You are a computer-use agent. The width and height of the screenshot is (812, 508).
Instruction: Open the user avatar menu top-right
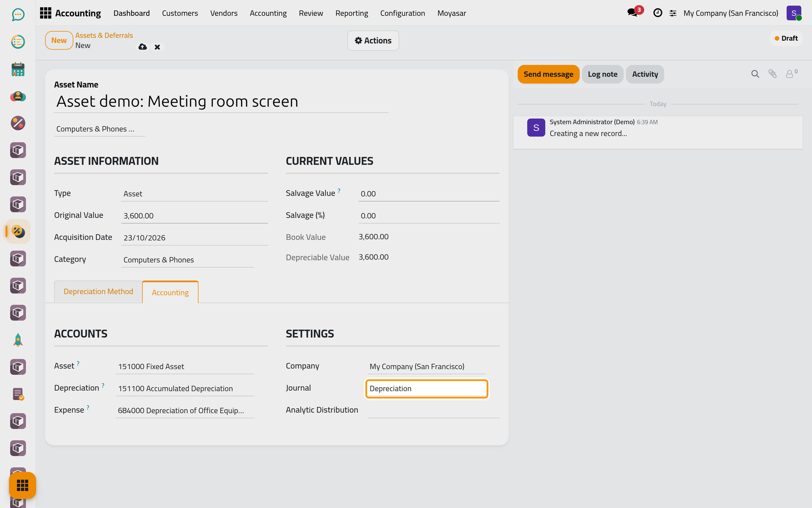coord(794,13)
